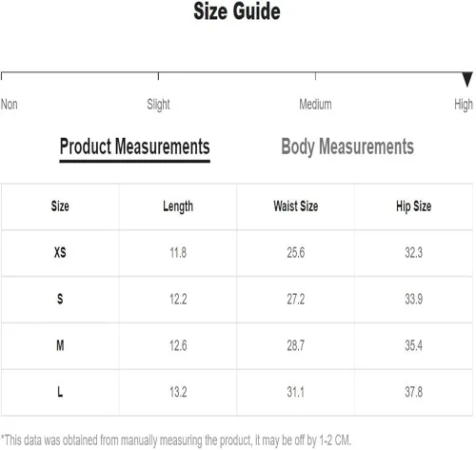Click the Size column header

tap(60, 206)
